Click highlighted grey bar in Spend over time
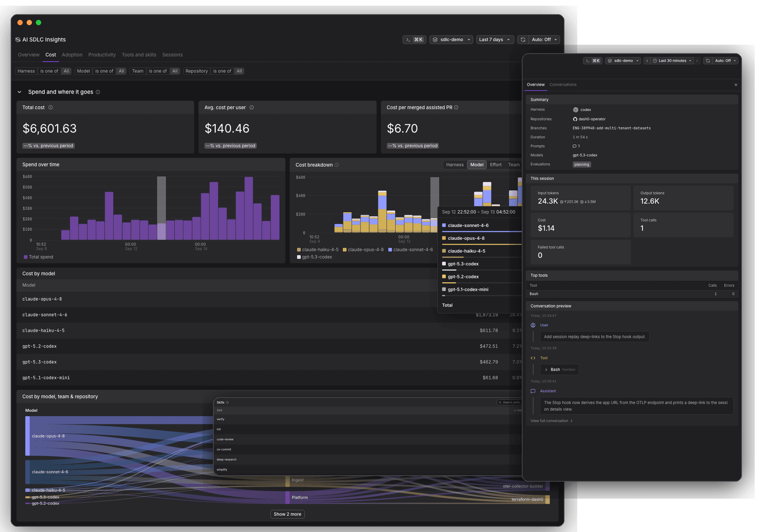This screenshot has width=781, height=532. (x=162, y=208)
